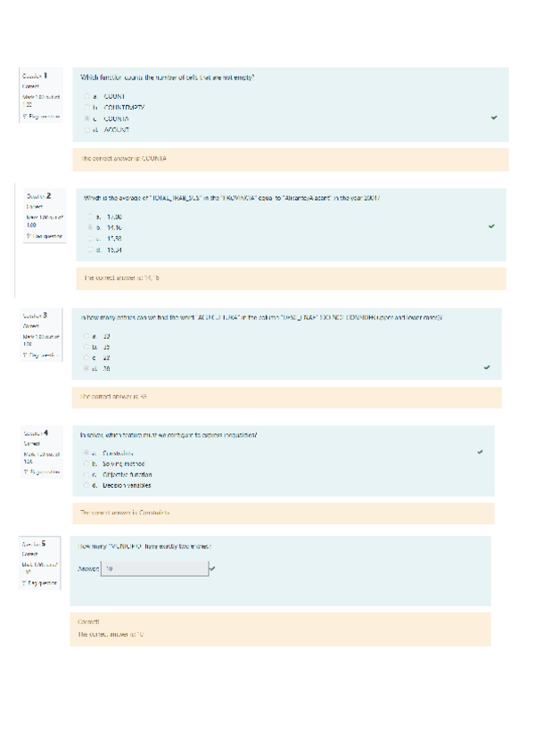Select the COUNT radio option
Viewport: 535px width, 756px height.
click(86, 95)
